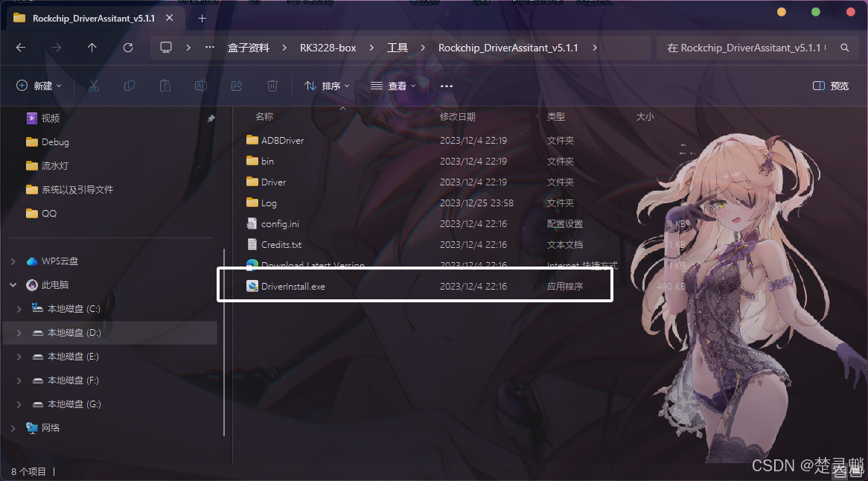Collapse the 此电脑 tree node

point(13,285)
